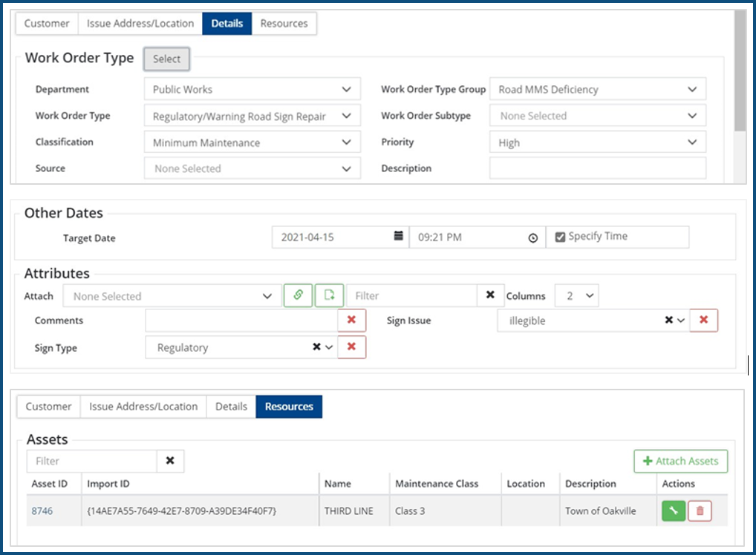
Task: Open the Target Date calendar picker
Action: [398, 237]
